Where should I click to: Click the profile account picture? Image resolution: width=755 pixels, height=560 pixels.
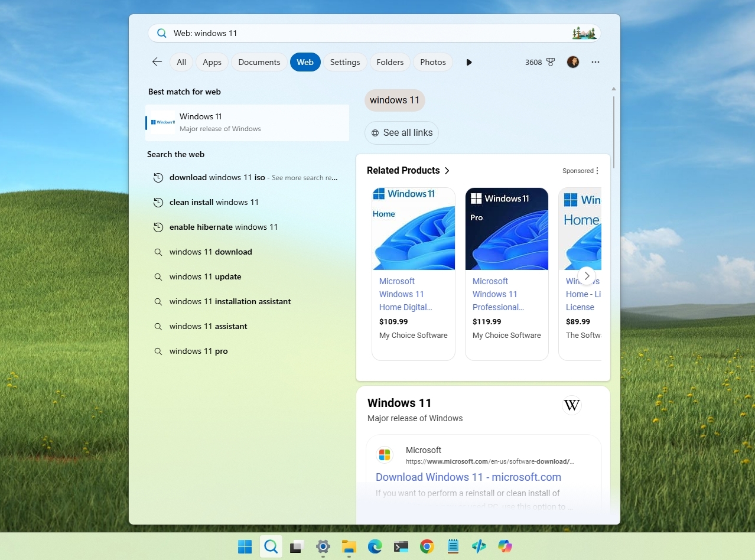click(x=572, y=61)
